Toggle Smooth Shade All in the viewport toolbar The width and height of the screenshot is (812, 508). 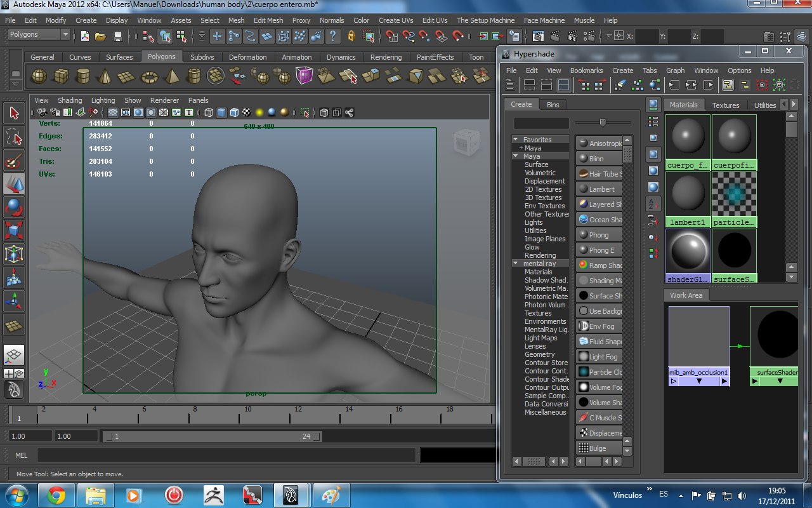tap(221, 112)
